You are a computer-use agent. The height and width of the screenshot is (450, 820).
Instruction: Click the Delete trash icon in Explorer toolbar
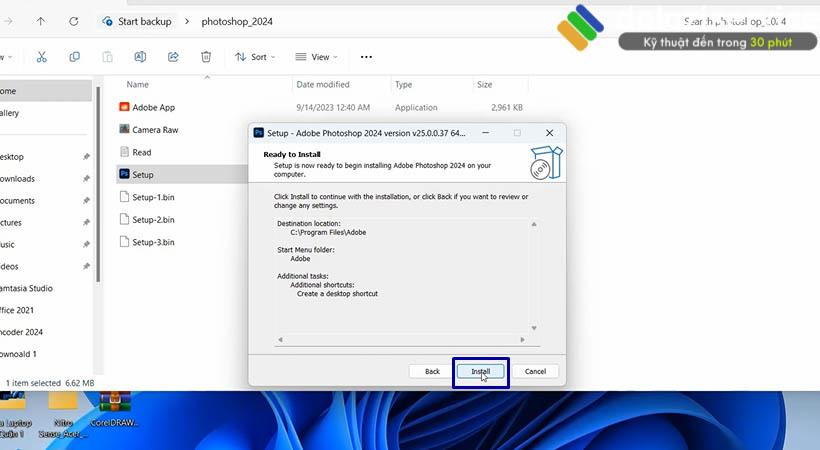coord(206,57)
